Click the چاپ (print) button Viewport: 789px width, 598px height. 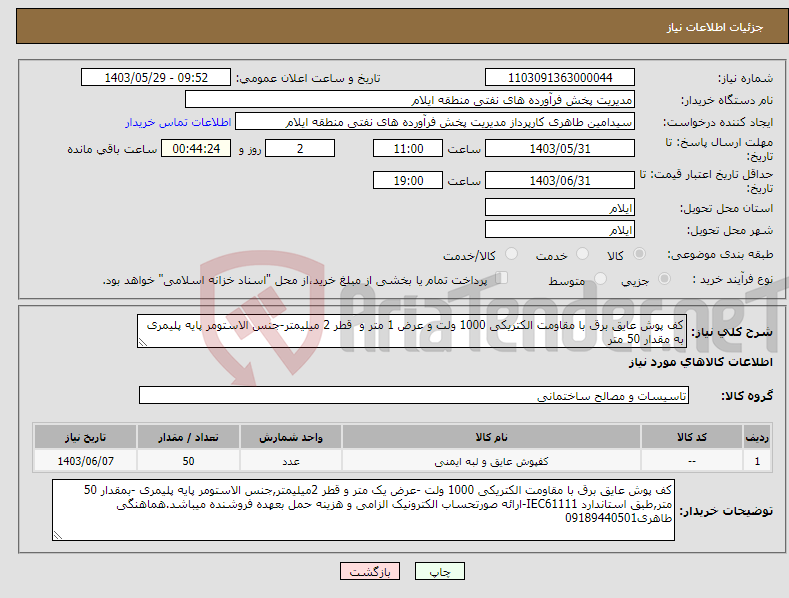click(439, 571)
